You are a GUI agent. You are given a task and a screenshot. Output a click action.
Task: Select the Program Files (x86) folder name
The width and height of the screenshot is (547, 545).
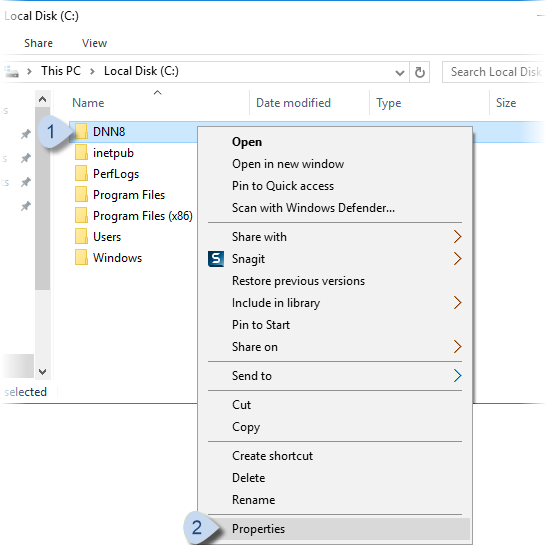click(x=143, y=216)
